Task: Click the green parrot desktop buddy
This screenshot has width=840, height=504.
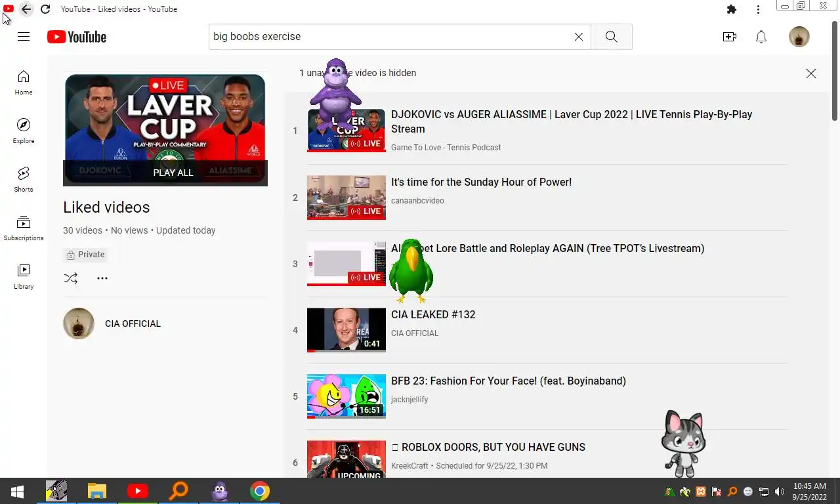Action: tap(410, 270)
